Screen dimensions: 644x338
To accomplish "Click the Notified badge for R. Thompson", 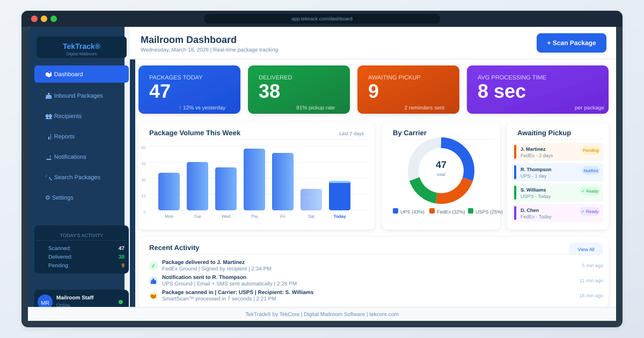I will (590, 171).
